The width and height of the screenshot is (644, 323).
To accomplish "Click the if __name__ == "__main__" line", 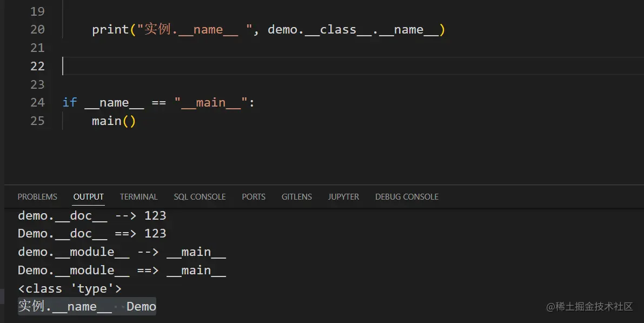I will point(158,102).
